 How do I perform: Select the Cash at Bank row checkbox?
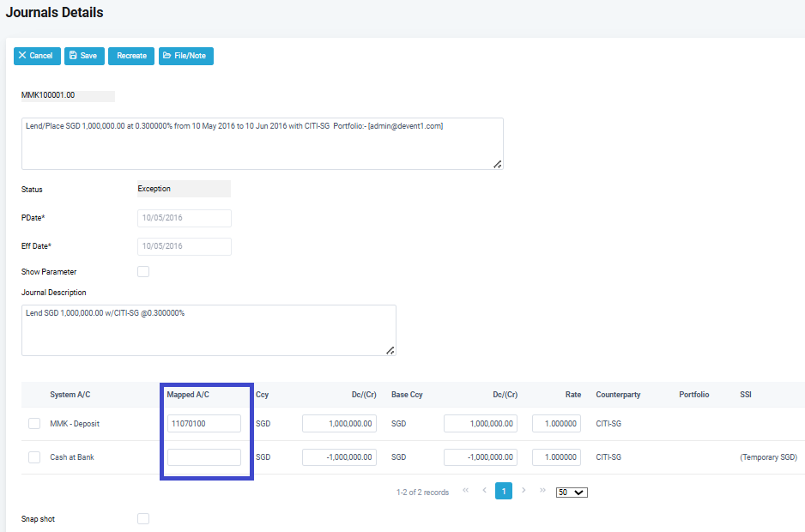click(34, 457)
